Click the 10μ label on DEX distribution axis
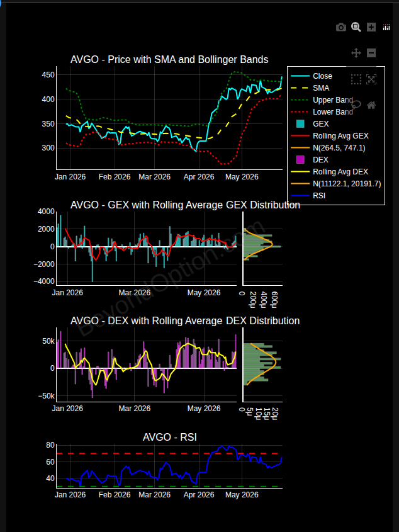The height and width of the screenshot is (532, 399). click(259, 414)
